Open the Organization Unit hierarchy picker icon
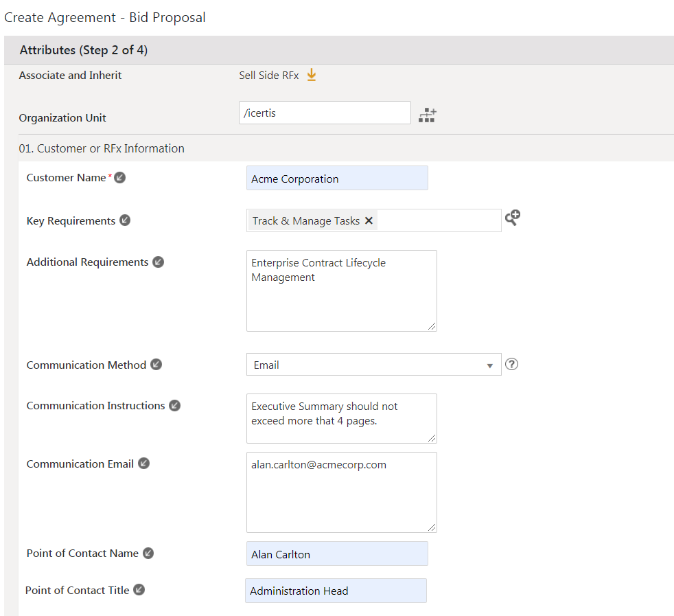 428,115
